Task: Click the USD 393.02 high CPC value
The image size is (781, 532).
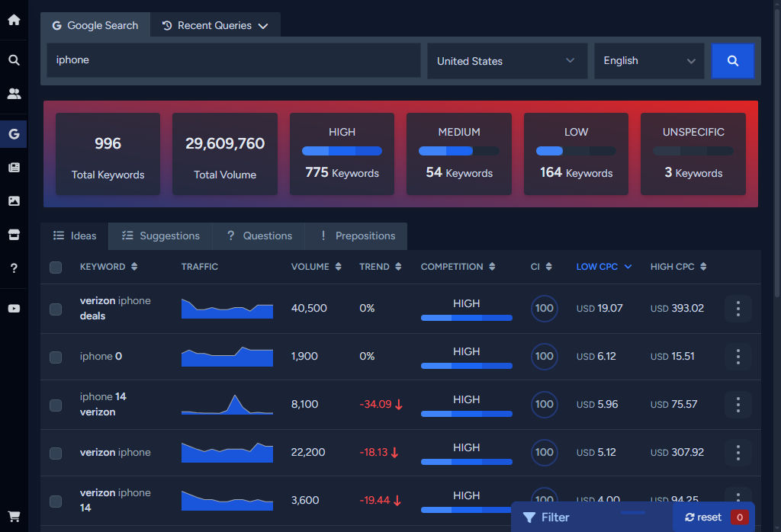Action: coord(677,309)
